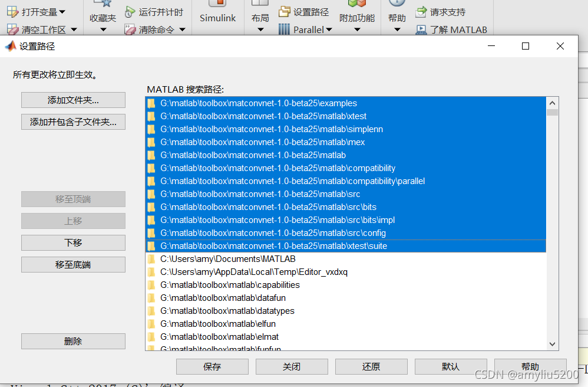This screenshot has width=588, height=387.
Task: Select path matconvnet-1.0-beta25\matlab\mex
Action: click(346, 142)
